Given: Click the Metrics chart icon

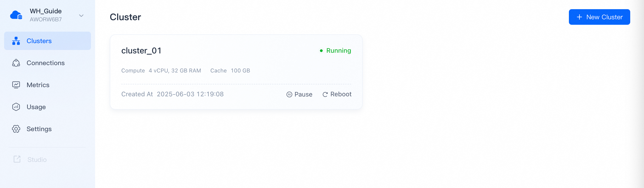Looking at the screenshot, I should 16,85.
